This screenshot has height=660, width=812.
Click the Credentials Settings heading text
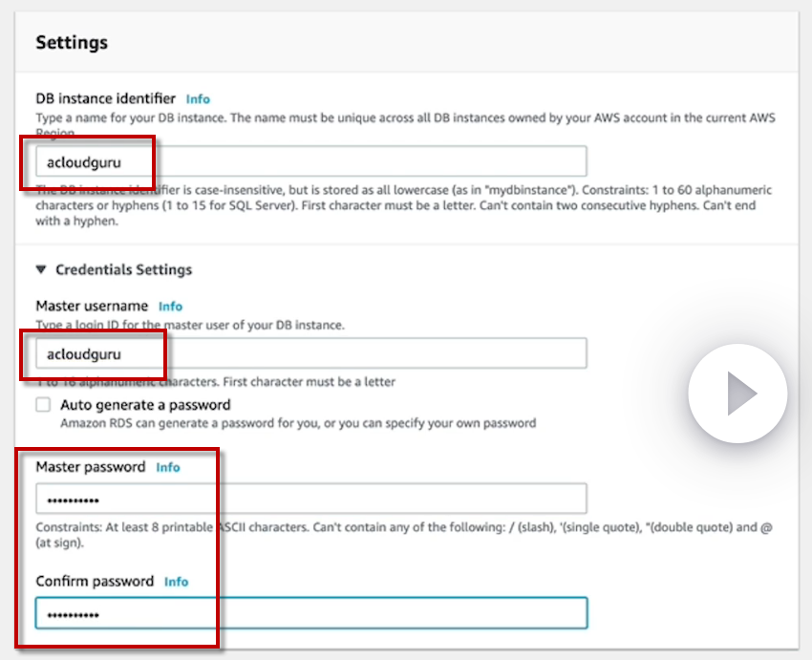click(x=123, y=269)
